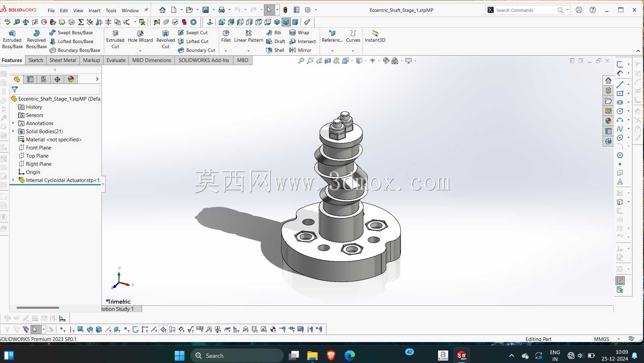Open the Insert menu
644x363 pixels.
point(94,11)
